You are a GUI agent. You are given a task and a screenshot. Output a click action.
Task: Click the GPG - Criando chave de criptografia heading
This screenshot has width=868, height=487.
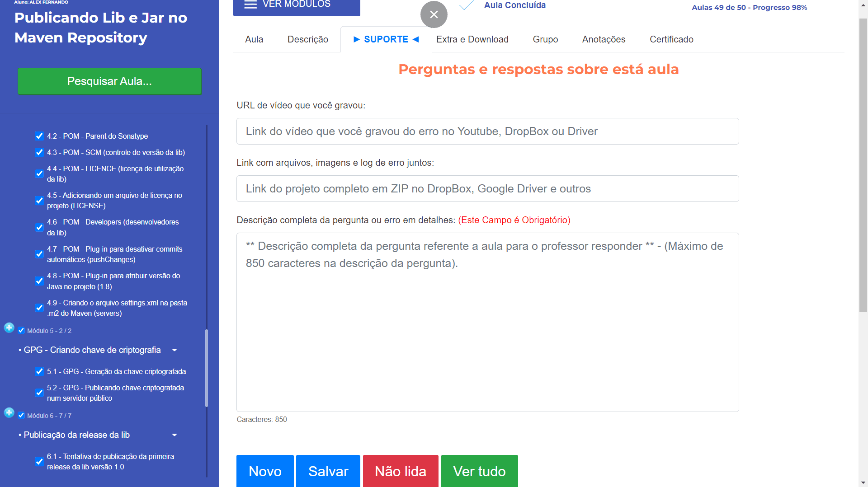click(92, 350)
